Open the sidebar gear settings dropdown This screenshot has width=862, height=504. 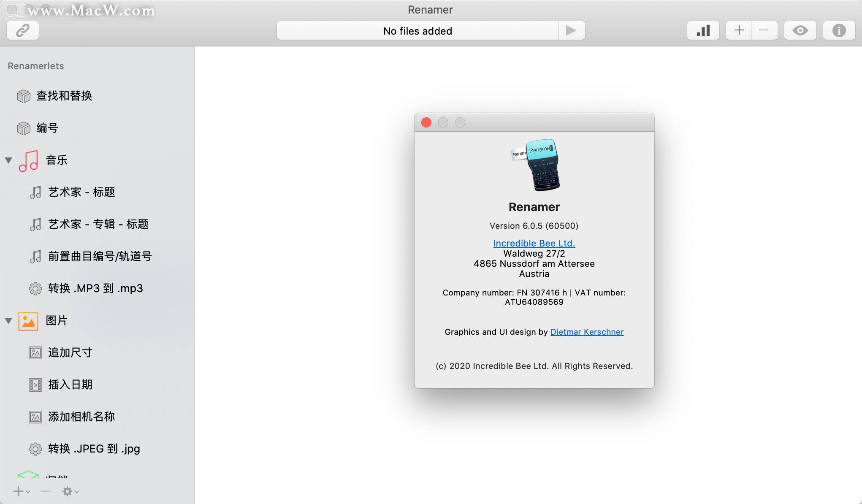tap(70, 491)
